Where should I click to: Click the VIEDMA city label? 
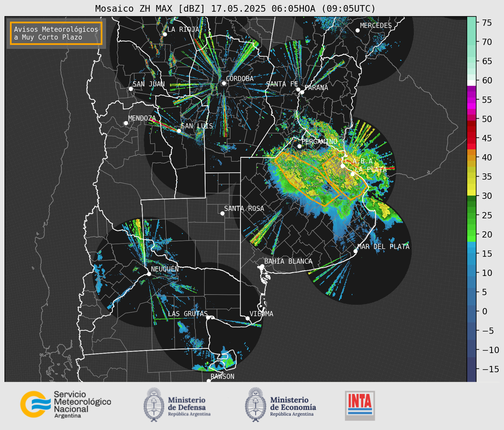261,314
